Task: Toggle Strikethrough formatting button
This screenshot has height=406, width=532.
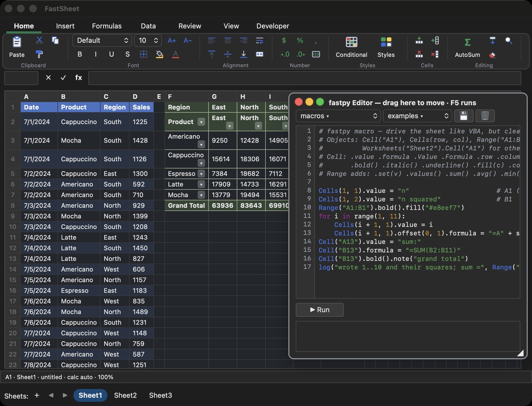Action: coord(128,54)
